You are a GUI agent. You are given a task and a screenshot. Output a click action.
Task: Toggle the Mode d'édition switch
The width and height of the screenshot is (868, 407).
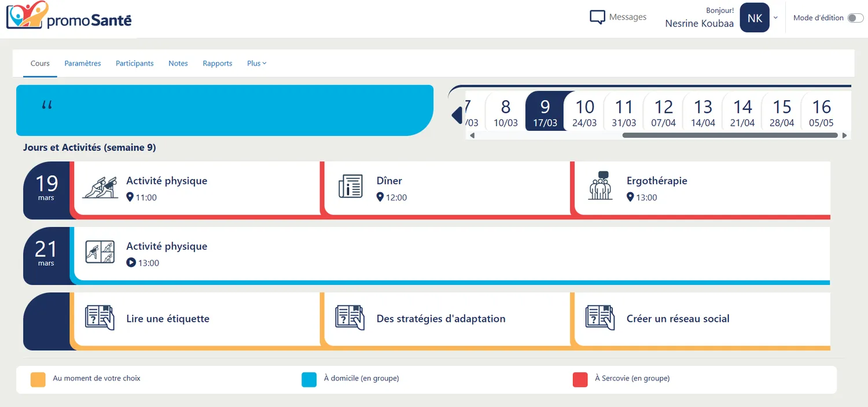(x=855, y=18)
